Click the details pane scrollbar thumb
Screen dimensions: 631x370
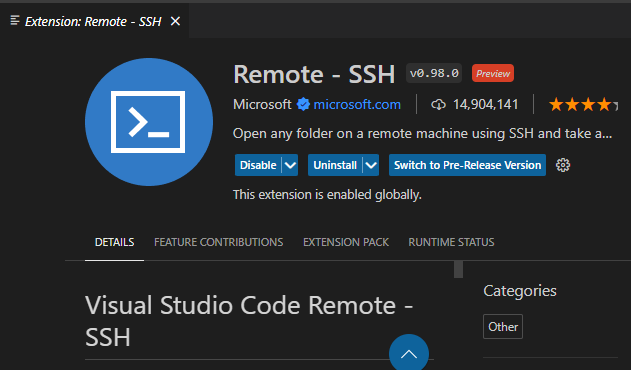pos(458,269)
